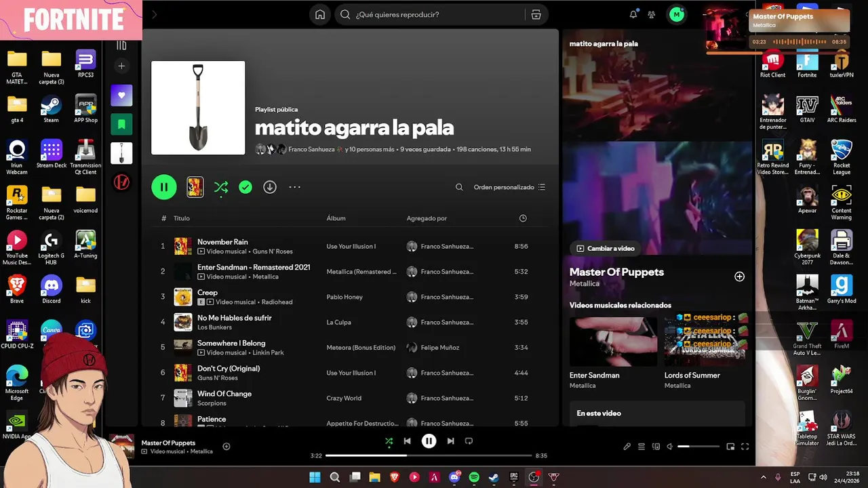Open Felipe Muñoz user link
Screen dimensions: 868x488
tap(440, 348)
